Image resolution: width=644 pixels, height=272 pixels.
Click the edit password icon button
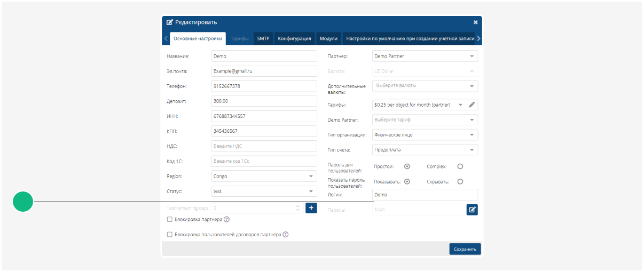pos(472,210)
